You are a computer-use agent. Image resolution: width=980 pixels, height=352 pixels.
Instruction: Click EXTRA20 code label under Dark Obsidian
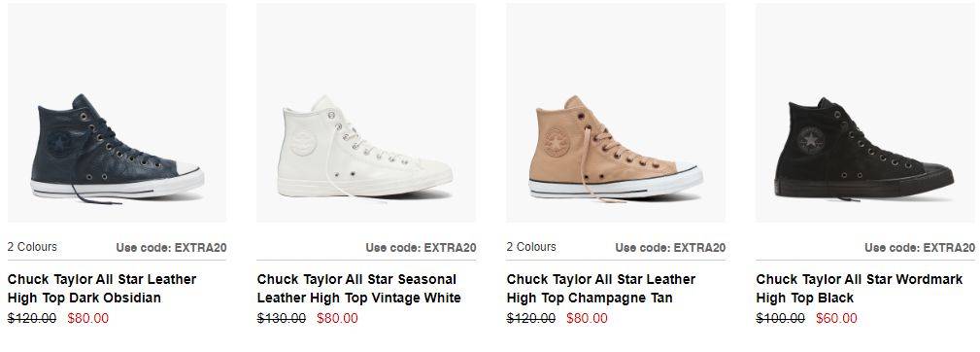click(171, 248)
